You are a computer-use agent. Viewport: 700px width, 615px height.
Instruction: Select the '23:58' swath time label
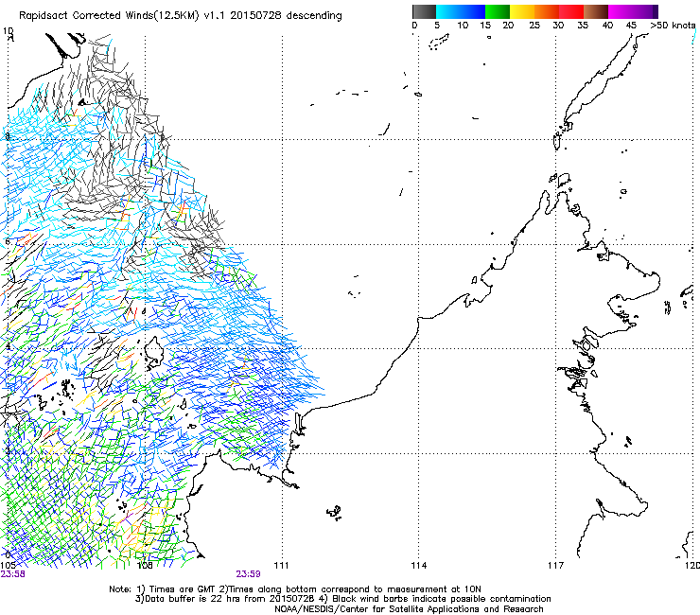(x=12, y=574)
